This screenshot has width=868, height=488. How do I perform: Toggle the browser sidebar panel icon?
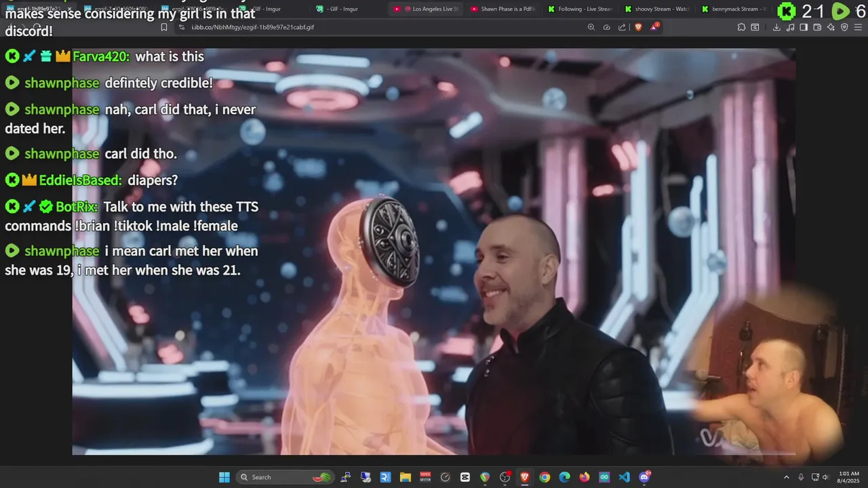pos(804,27)
